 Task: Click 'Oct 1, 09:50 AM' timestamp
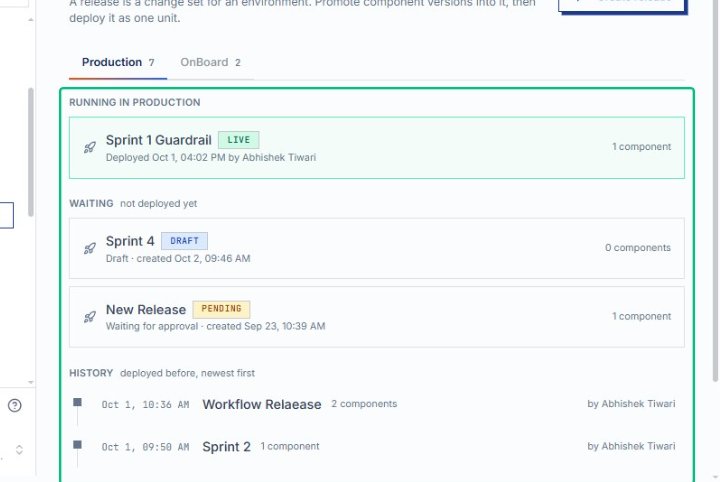pyautogui.click(x=146, y=447)
